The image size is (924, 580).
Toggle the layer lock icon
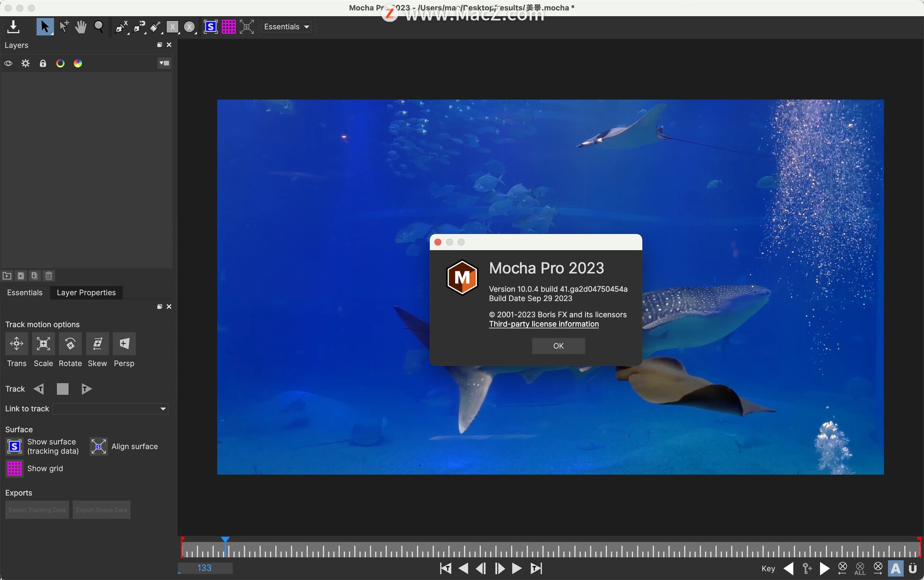(x=43, y=63)
